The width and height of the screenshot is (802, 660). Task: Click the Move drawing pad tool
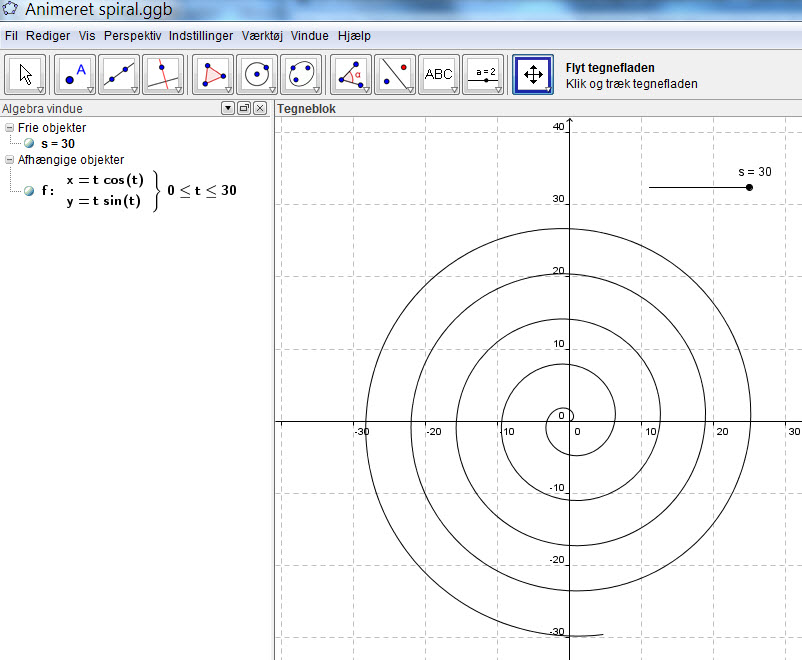[x=533, y=74]
